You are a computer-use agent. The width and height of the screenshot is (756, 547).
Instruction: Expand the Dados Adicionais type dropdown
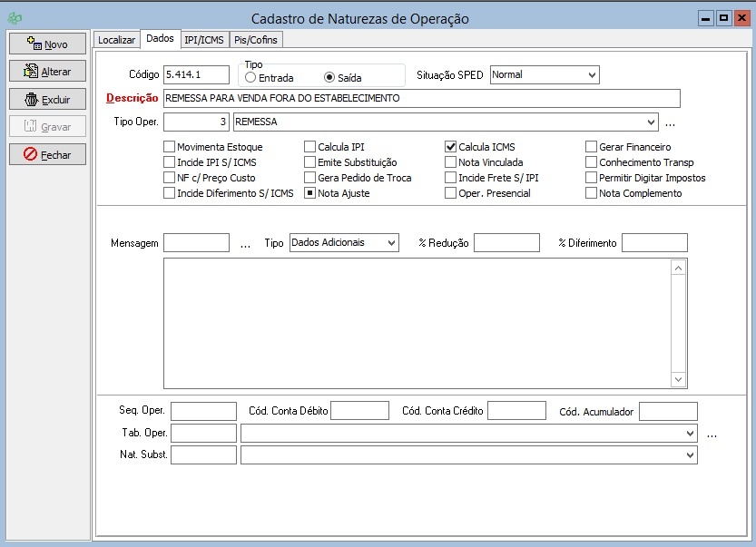point(390,243)
